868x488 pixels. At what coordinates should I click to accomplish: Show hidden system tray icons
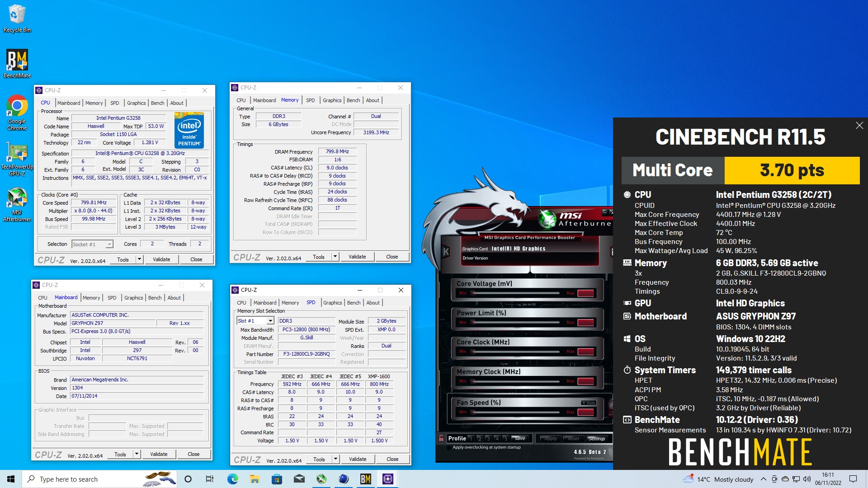tap(763, 479)
